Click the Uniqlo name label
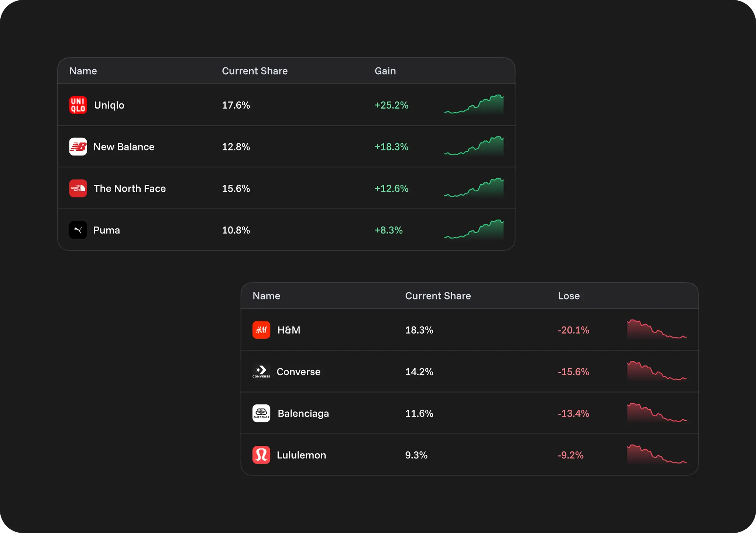 [x=109, y=105]
